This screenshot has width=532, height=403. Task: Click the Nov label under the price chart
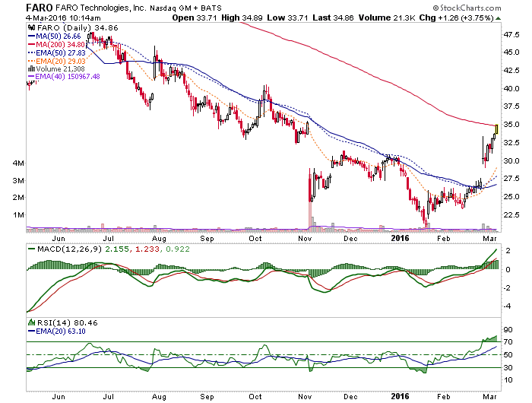[x=305, y=238]
